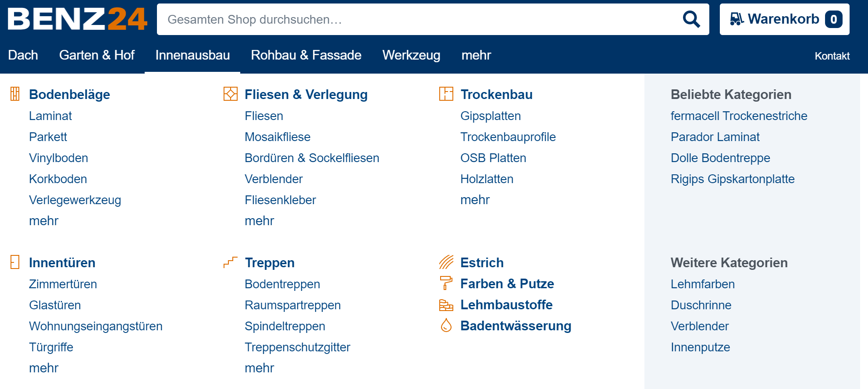This screenshot has width=868, height=389.
Task: Click the Trockenbau category icon
Action: pyautogui.click(x=446, y=94)
